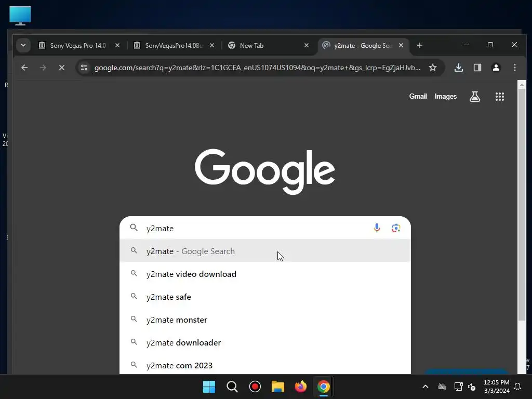Image resolution: width=532 pixels, height=399 pixels.
Task: Select suggestion y2mate downloader
Action: tap(265, 342)
